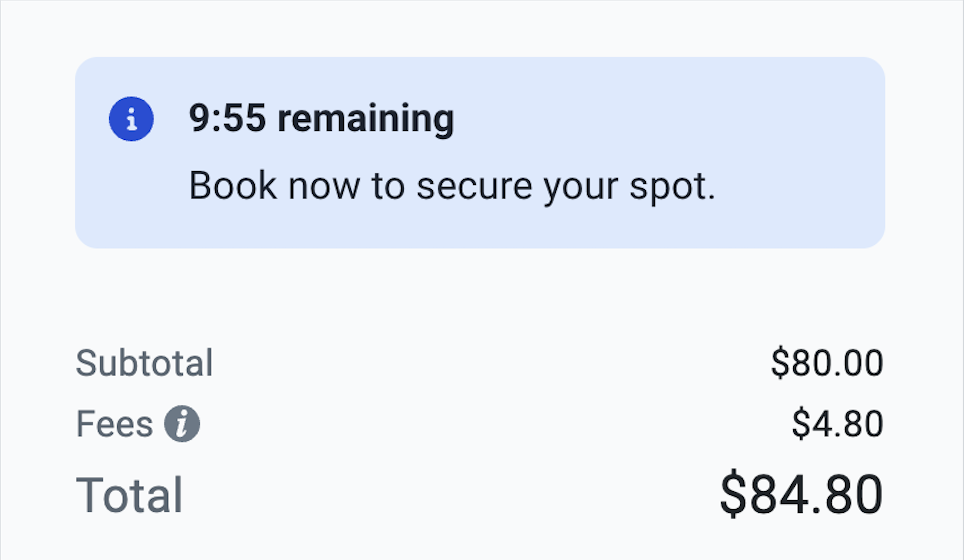The image size is (964, 560).
Task: Click the empty right side of the blue banner
Action: pyautogui.click(x=790, y=152)
